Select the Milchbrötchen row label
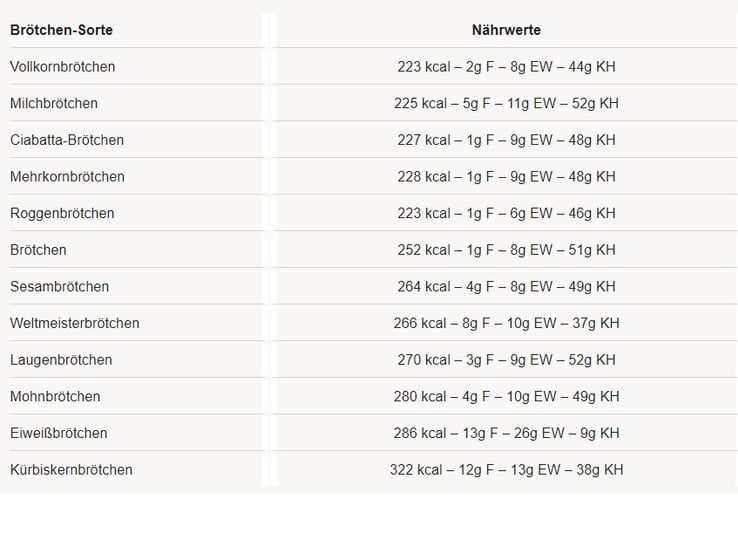Viewport: 738px width, 554px height. coord(54,103)
